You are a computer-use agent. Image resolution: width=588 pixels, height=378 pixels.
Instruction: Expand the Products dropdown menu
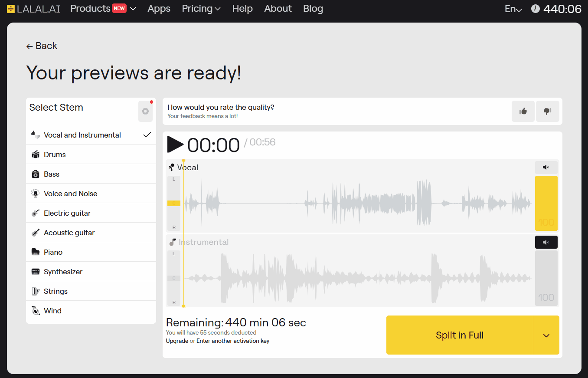pyautogui.click(x=103, y=9)
